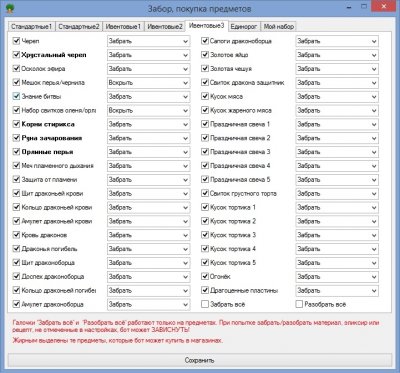Open the Праздничная свеча 4 dropdown
The width and height of the screenshot is (400, 373).
click(x=337, y=166)
